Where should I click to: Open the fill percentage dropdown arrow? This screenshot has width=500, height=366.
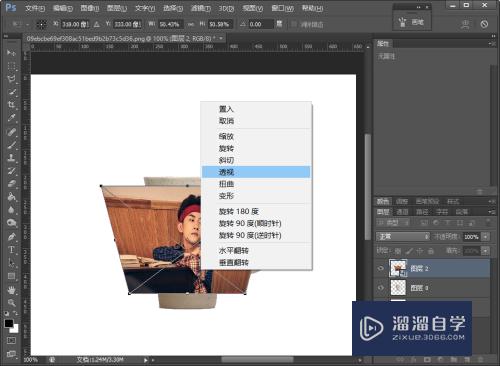(x=486, y=250)
